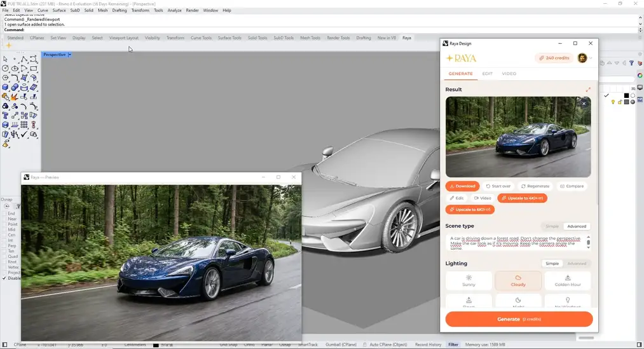
Task: Click the rectangular Array grid icon
Action: point(24,125)
